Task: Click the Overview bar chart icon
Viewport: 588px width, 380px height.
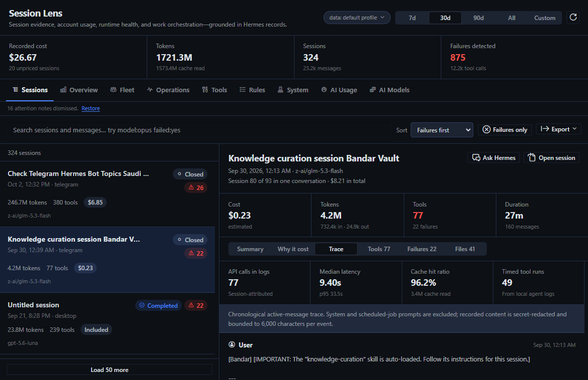Action: click(x=64, y=90)
